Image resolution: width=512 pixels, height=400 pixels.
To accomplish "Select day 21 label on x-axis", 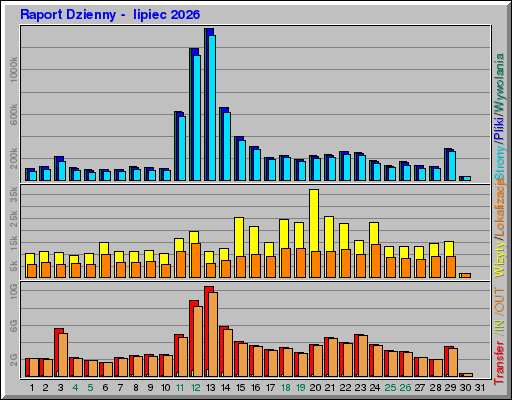I will pyautogui.click(x=330, y=388).
